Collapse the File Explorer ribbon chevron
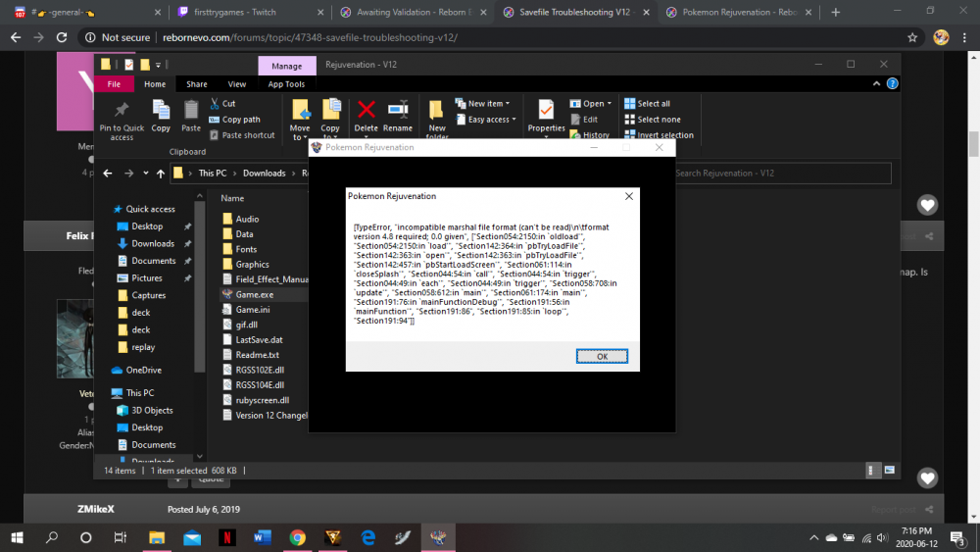This screenshot has height=552, width=980. 876,83
